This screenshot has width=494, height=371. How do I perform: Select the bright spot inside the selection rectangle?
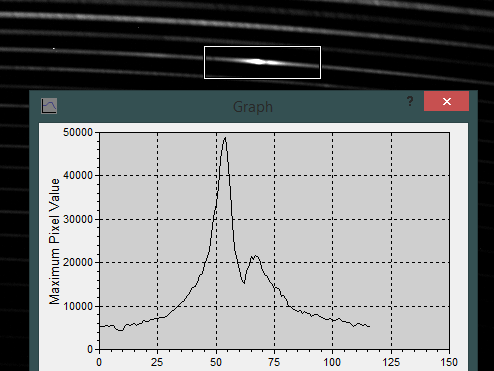257,61
